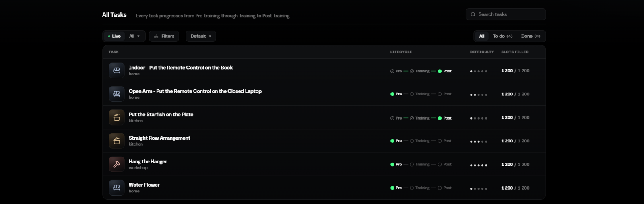The image size is (644, 204).
Task: Click the pot icon for Straight Row Arrangement
Action: [117, 141]
